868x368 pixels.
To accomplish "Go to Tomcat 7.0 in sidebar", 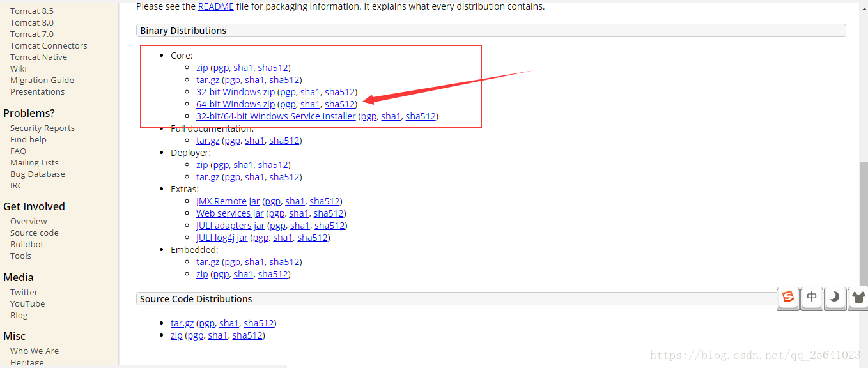I will (32, 34).
